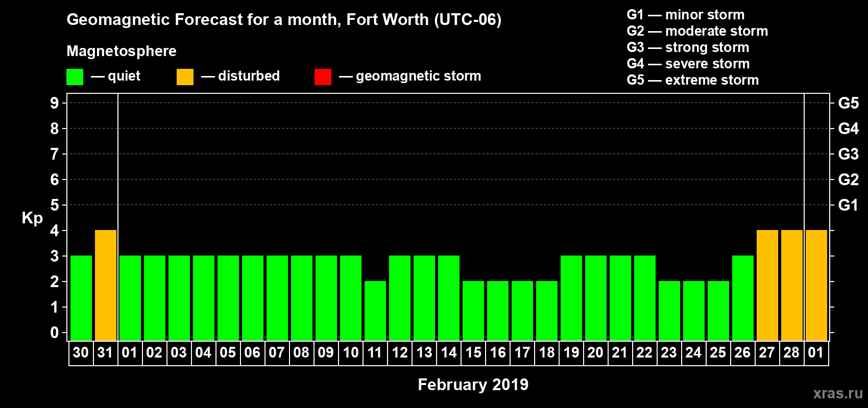Click the green bar for day 30
This screenshot has height=408, width=868.
point(81,298)
